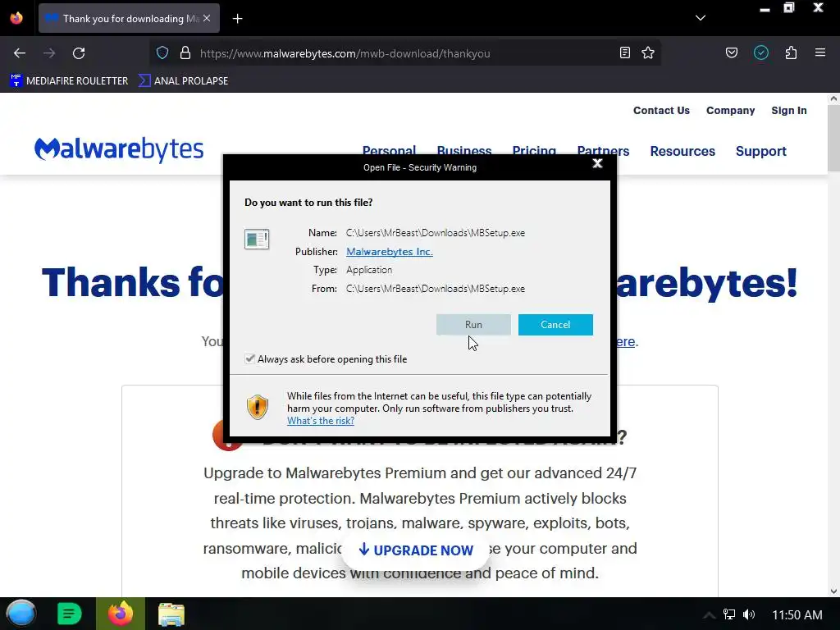The height and width of the screenshot is (630, 840).
Task: Open the Resources menu
Action: pos(682,151)
